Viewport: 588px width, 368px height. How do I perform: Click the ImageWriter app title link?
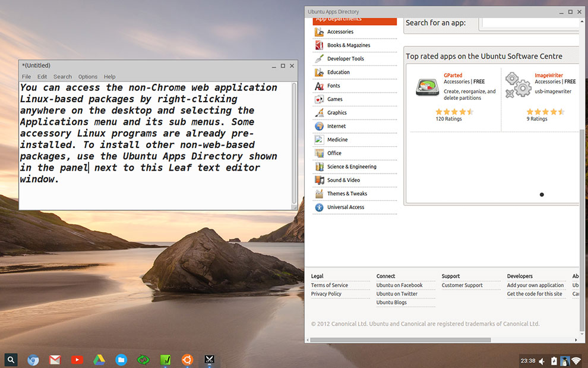pos(549,75)
